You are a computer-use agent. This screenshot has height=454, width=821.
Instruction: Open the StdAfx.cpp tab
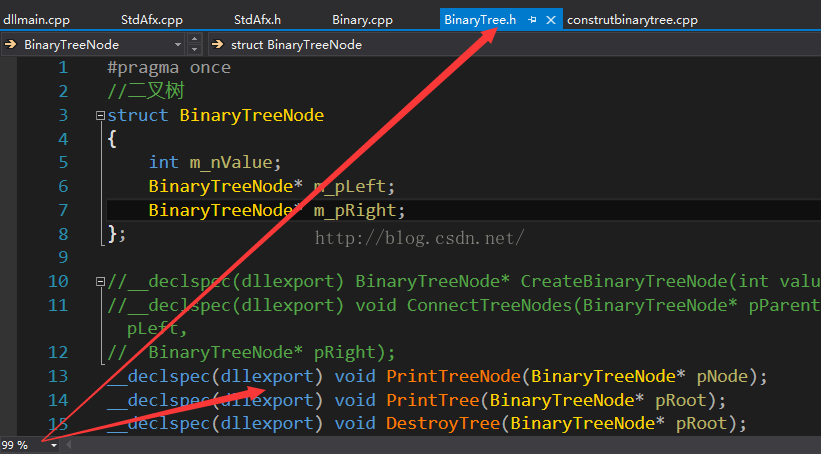152,20
